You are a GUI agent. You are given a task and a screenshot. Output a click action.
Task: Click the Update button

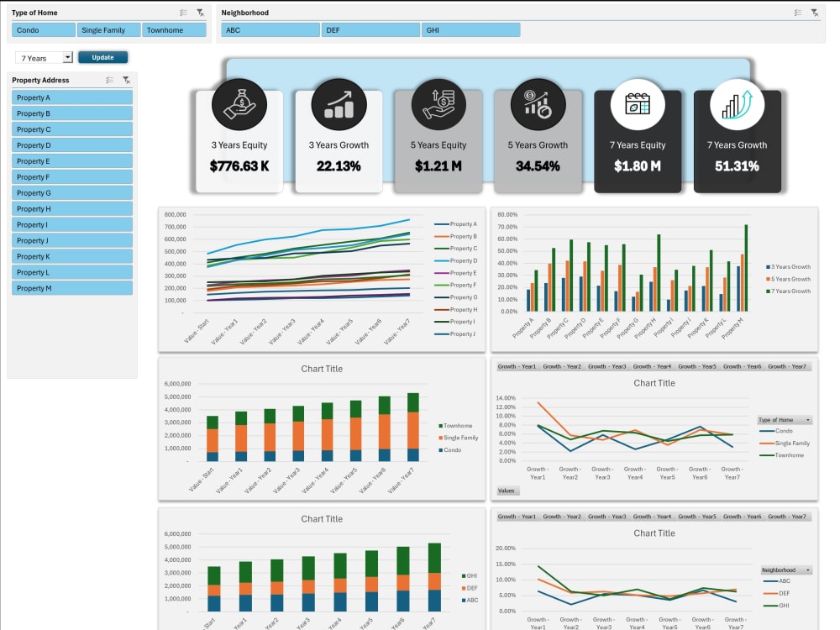pyautogui.click(x=102, y=57)
